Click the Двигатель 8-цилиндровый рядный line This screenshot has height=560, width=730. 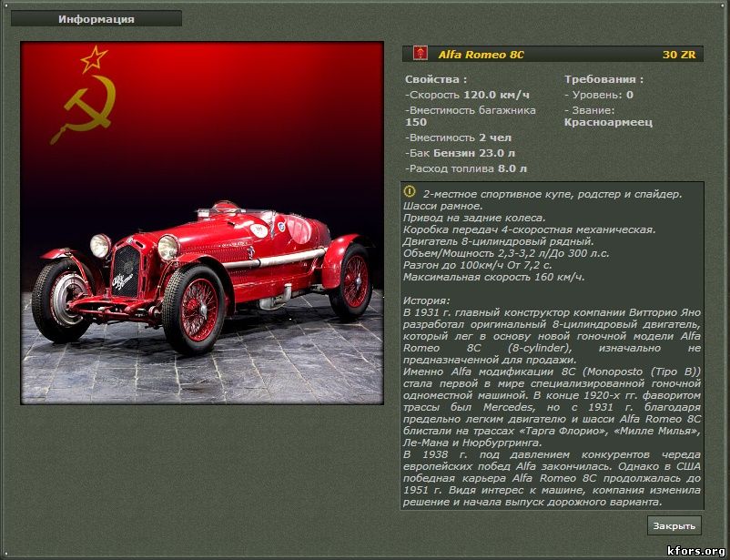499,241
